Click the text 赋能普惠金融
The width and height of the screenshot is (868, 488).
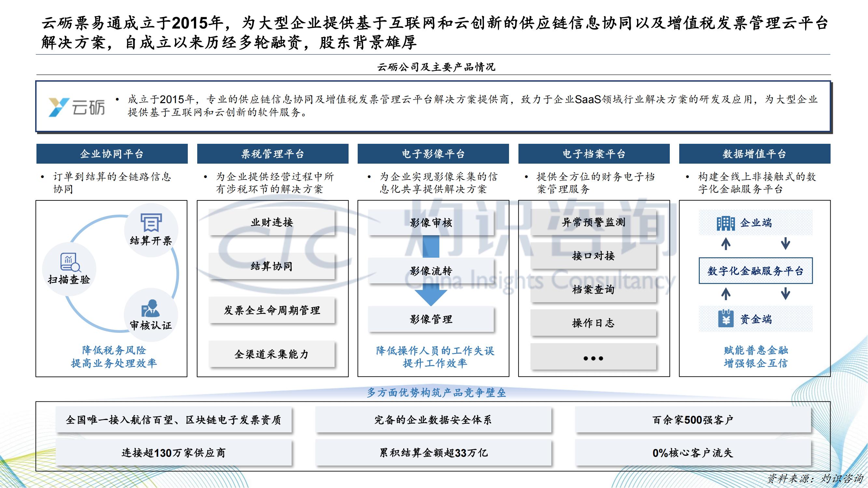click(x=756, y=350)
